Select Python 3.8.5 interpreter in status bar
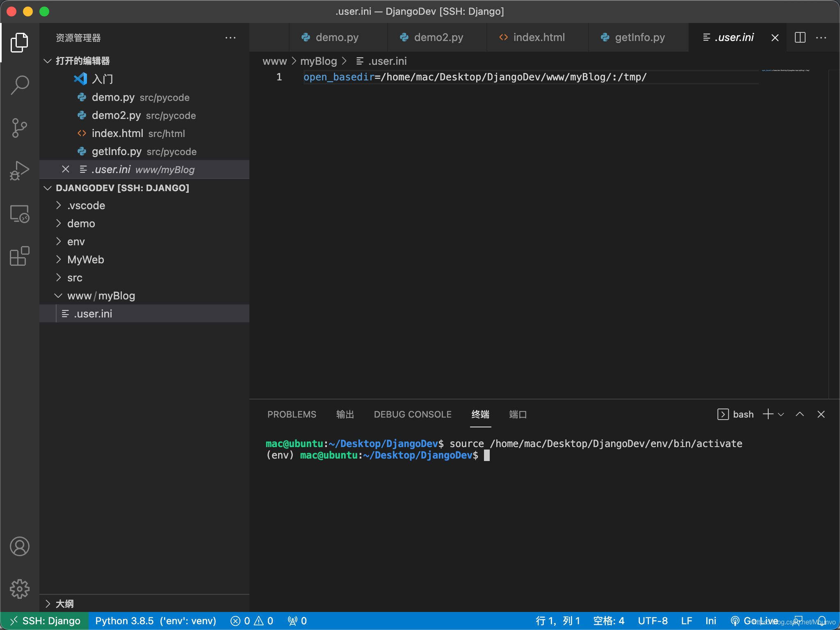 [x=155, y=621]
